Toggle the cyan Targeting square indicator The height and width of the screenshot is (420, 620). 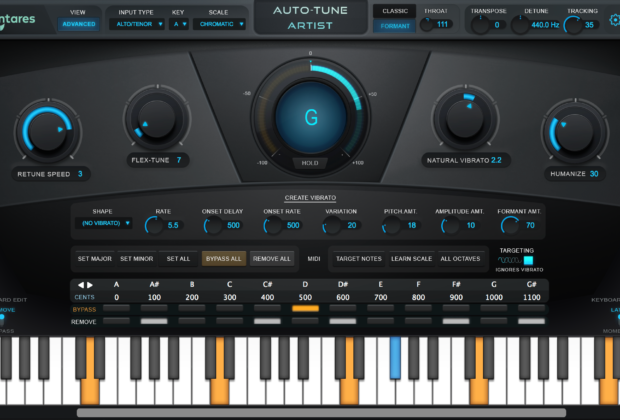[528, 260]
